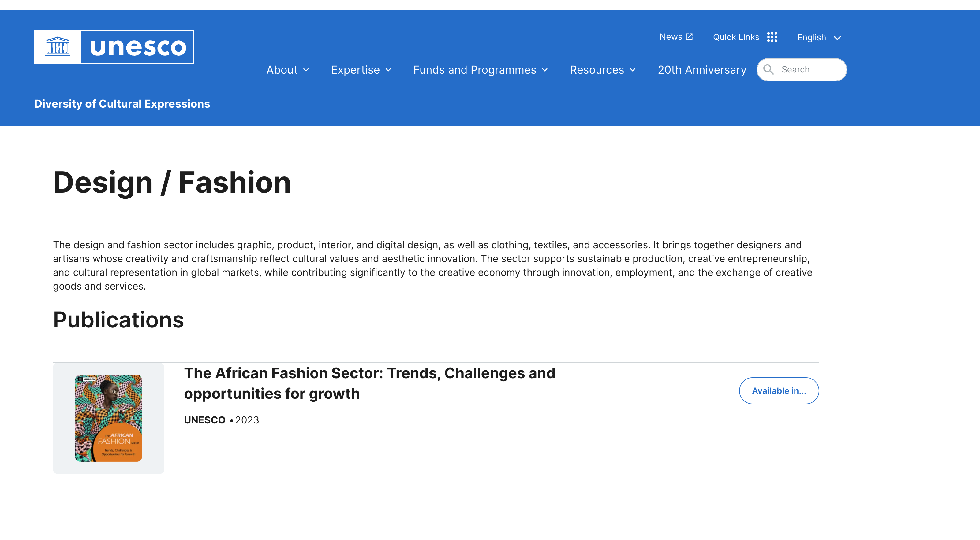Expand the Expertise menu chevron
The height and width of the screenshot is (540, 980).
pyautogui.click(x=388, y=70)
